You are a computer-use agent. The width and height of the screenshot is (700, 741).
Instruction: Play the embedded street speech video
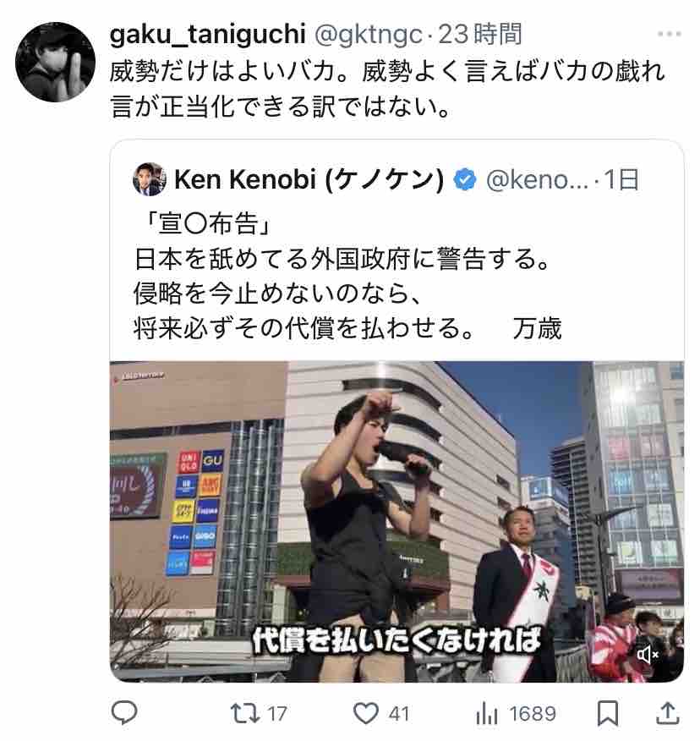click(396, 522)
